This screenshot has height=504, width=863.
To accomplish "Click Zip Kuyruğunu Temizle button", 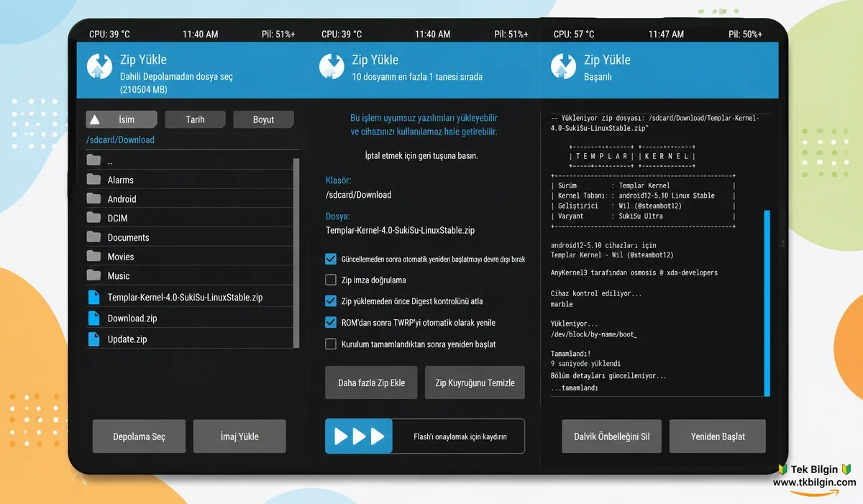I will (475, 382).
